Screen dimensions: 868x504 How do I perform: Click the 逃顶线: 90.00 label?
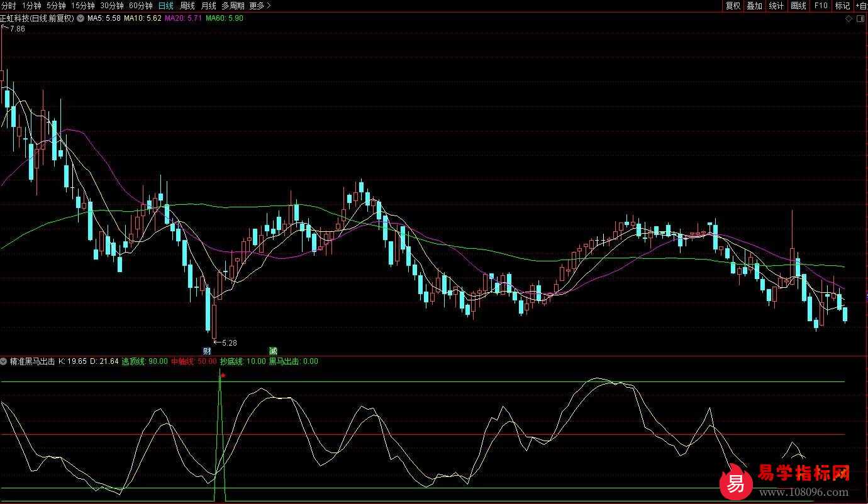(x=145, y=361)
